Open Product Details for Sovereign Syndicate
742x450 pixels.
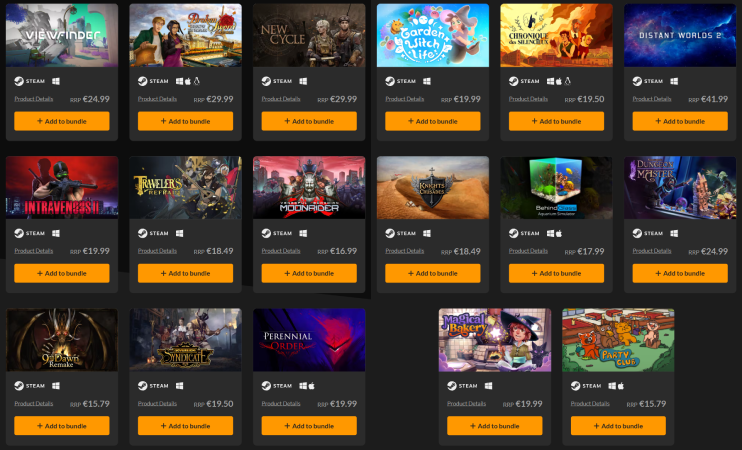pyautogui.click(x=157, y=404)
